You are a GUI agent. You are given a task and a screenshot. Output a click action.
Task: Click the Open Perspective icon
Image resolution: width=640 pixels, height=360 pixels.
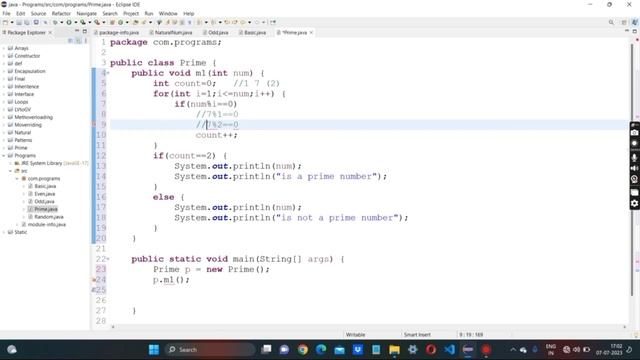[x=624, y=22]
